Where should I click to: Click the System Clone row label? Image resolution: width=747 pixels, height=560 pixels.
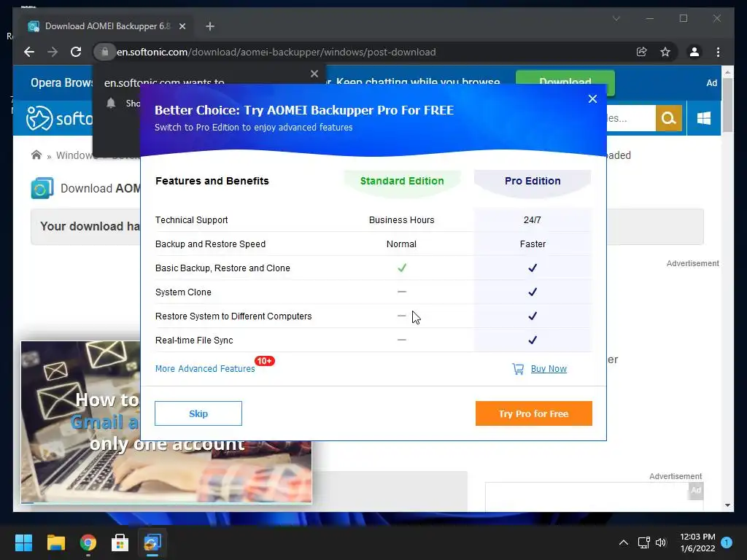183,292
